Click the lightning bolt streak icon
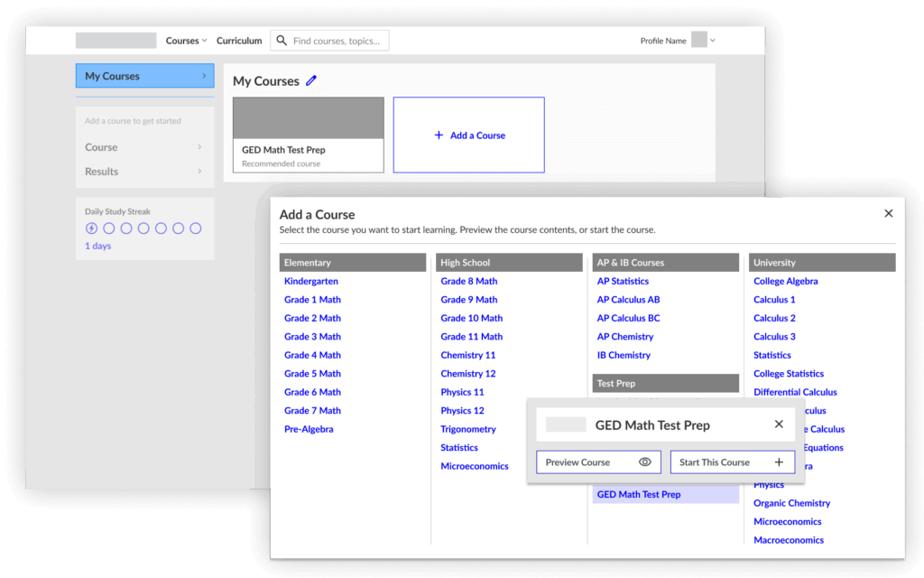 [x=91, y=228]
